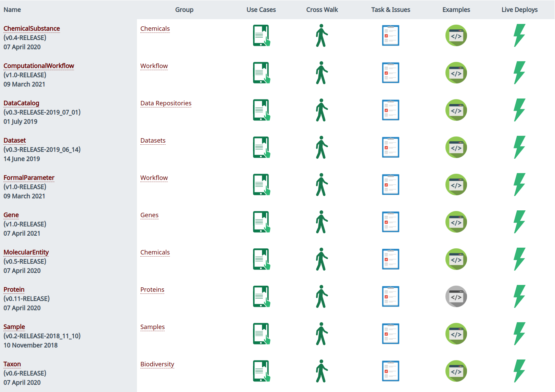The width and height of the screenshot is (555, 392).
Task: Open Cross Walk icon for ChemicalSubstance
Action: tap(322, 35)
